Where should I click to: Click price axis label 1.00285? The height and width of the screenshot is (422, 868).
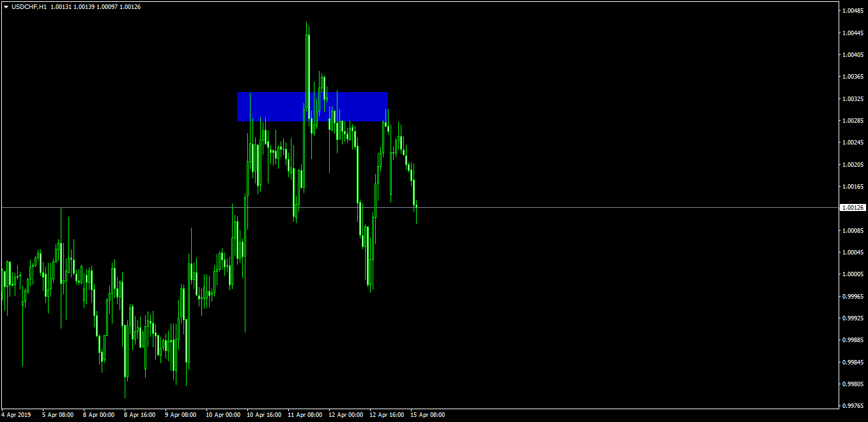(x=853, y=121)
